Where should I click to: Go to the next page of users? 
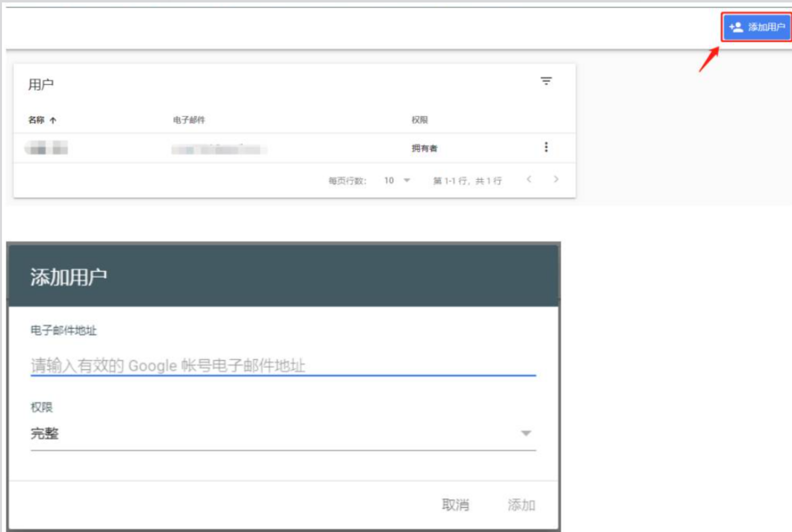click(556, 179)
